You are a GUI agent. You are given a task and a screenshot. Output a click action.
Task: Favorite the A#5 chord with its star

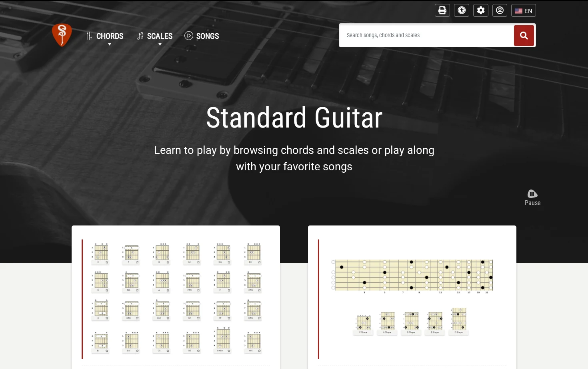tap(259, 351)
